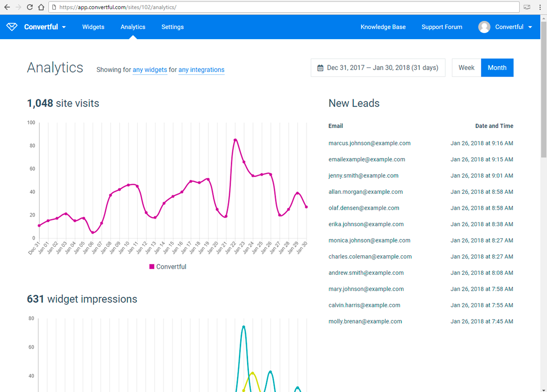This screenshot has height=392, width=547.
Task: Click the 'any widgets' filter link
Action: (x=150, y=70)
